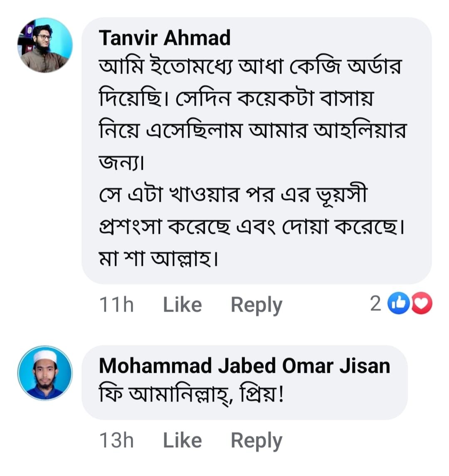Click the line starting 'সে এটা খাওয়ার পর'
Screen dimensions: 449x476
coord(233,195)
